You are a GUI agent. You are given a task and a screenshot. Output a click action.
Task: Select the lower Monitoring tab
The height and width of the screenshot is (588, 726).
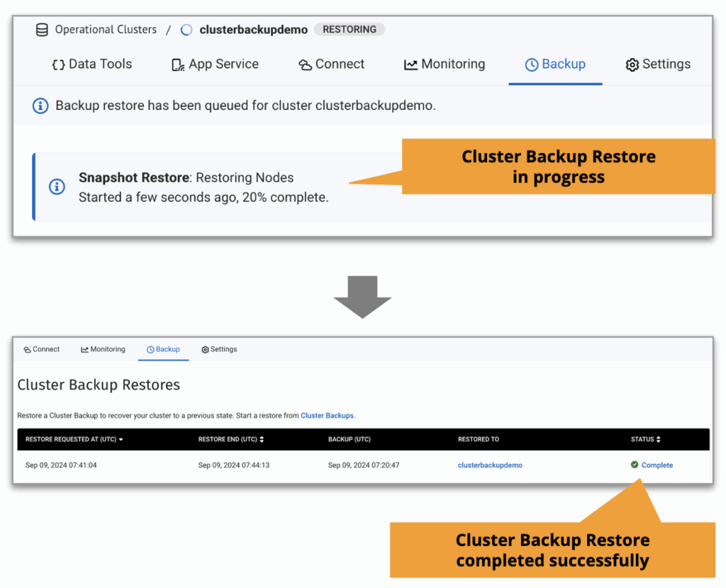click(x=103, y=350)
